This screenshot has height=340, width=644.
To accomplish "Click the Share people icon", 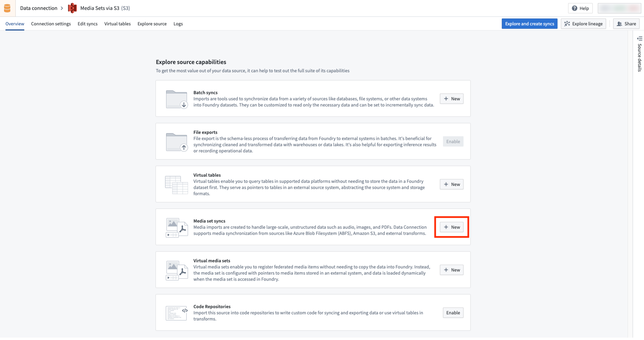I will tap(620, 23).
